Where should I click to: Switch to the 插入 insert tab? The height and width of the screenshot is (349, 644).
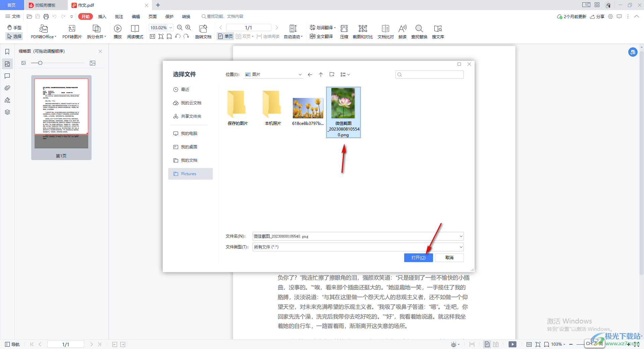coord(102,16)
